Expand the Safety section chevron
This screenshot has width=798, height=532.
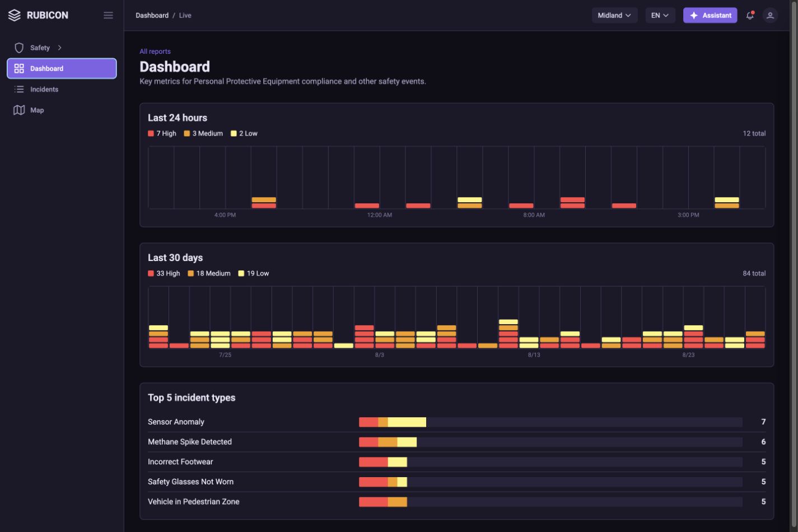click(59, 48)
